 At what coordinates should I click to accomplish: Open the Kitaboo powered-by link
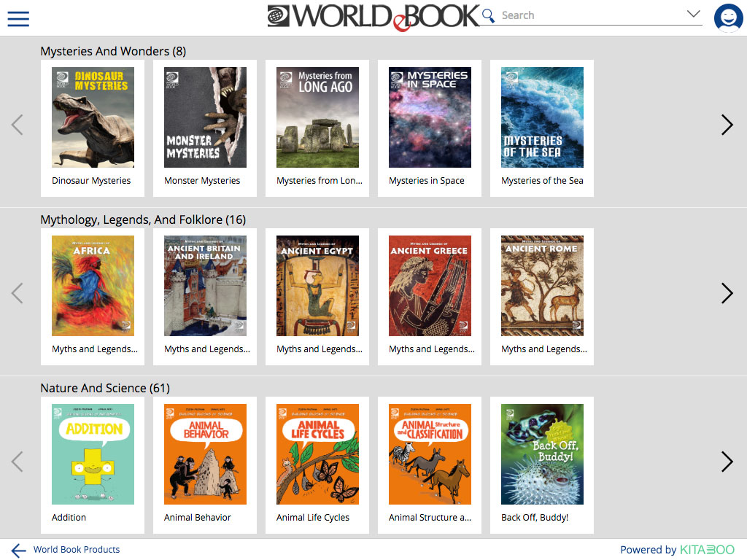coord(677,550)
